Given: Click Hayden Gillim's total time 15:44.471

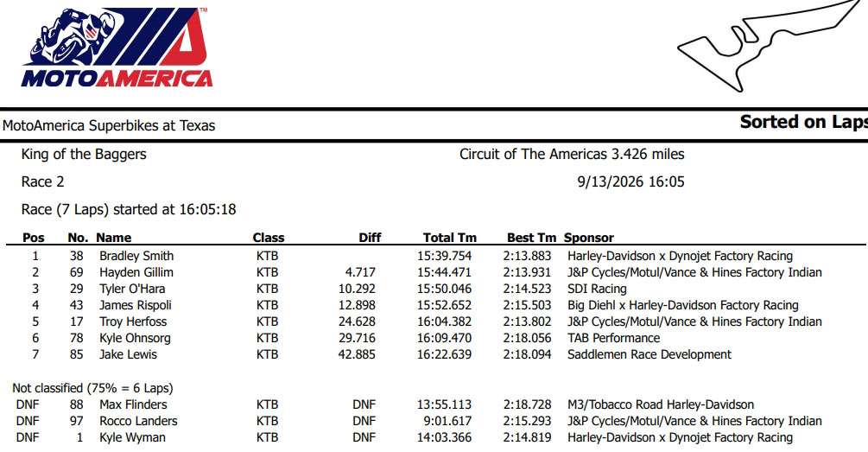Looking at the screenshot, I should 444,272.
